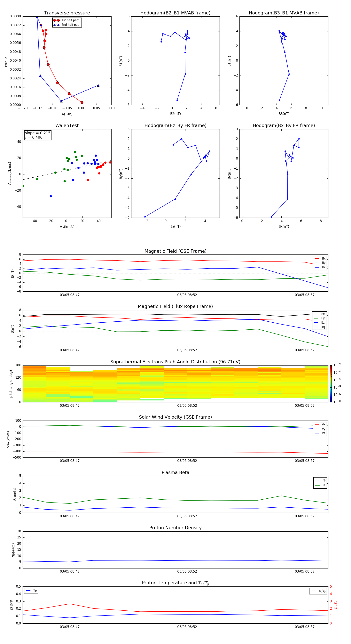Click the 'Np(#/cc)' axis label
This screenshot has width=351, height=644.
pyautogui.click(x=13, y=550)
